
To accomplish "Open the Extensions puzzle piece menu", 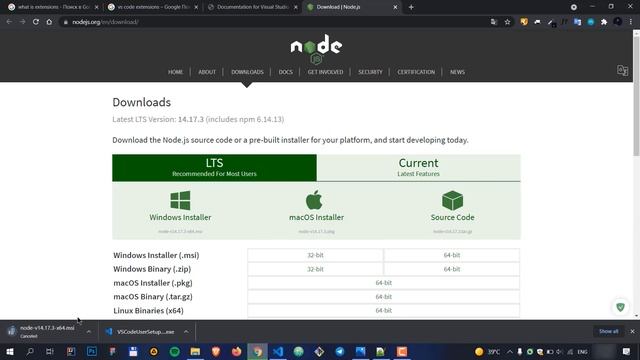I will pos(604,22).
